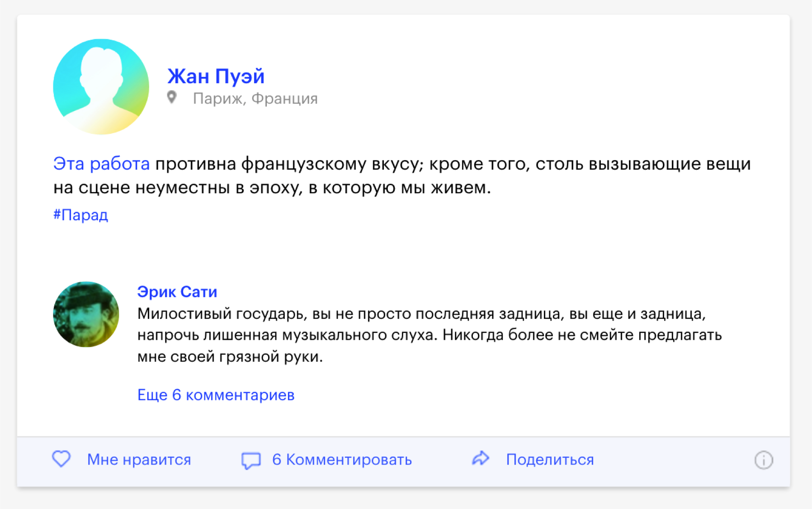Click the heart like icon
The image size is (812, 509).
tap(61, 459)
